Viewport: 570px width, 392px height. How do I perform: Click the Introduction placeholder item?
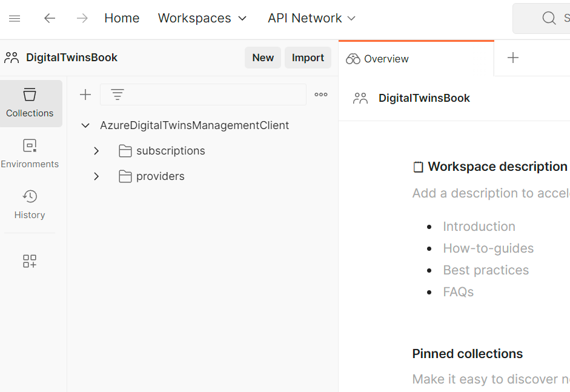pyautogui.click(x=479, y=226)
